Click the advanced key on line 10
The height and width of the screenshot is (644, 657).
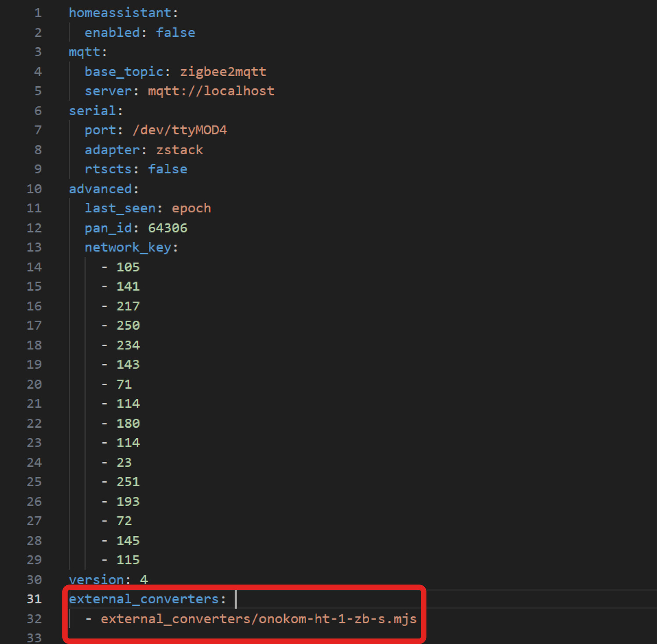click(100, 189)
